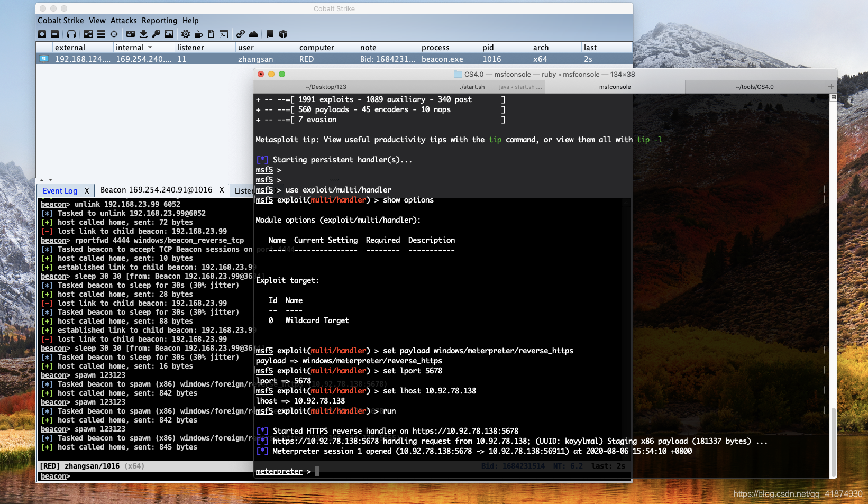The height and width of the screenshot is (504, 868).
Task: Click the document Office macro icon
Action: point(211,34)
